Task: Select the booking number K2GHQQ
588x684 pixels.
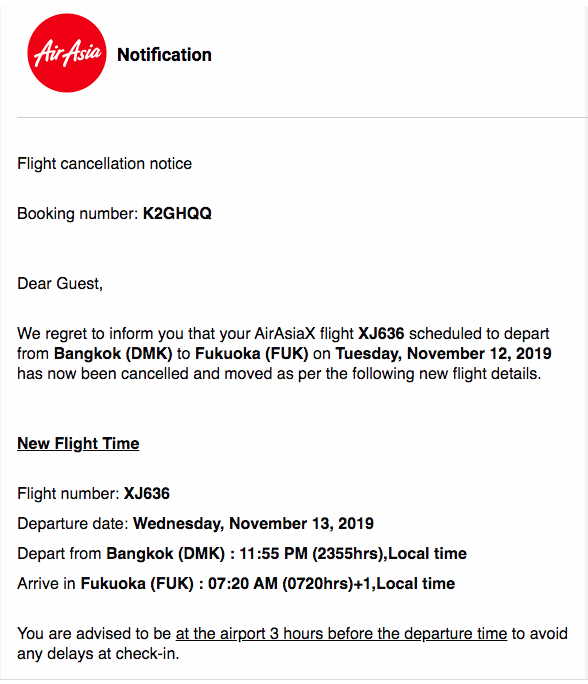Action: click(177, 213)
